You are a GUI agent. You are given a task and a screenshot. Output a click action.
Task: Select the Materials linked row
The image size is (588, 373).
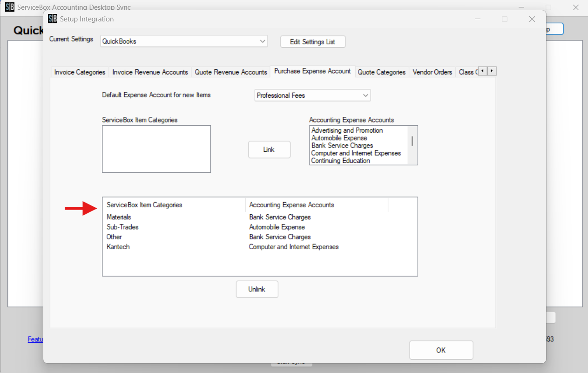(260, 217)
